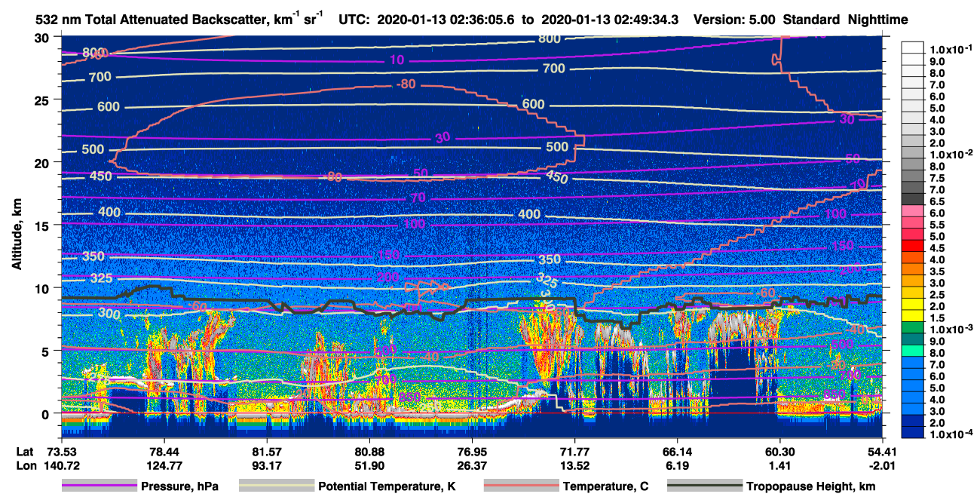Click longitude value 26.37
Viewport: 980px width, 503px height.
click(471, 465)
